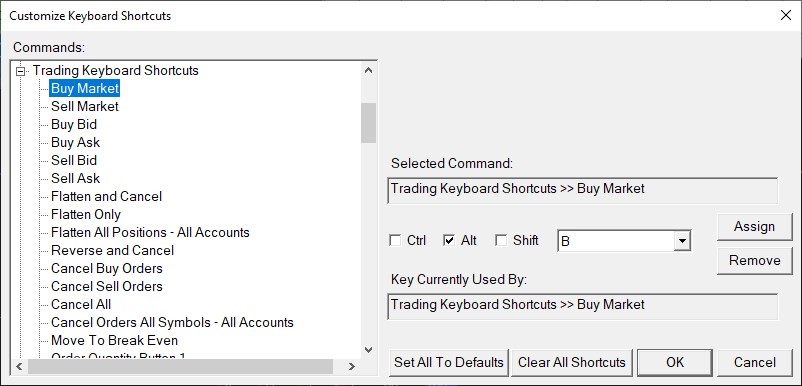This screenshot has width=802, height=386.
Task: Click the Remove button
Action: pos(754,261)
